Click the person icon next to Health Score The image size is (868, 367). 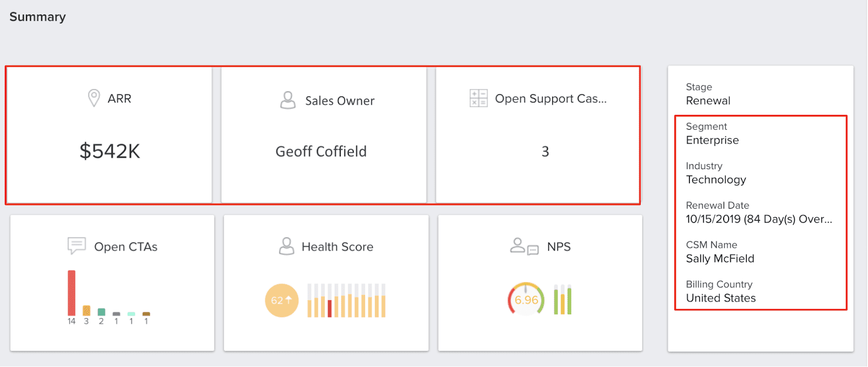[286, 246]
